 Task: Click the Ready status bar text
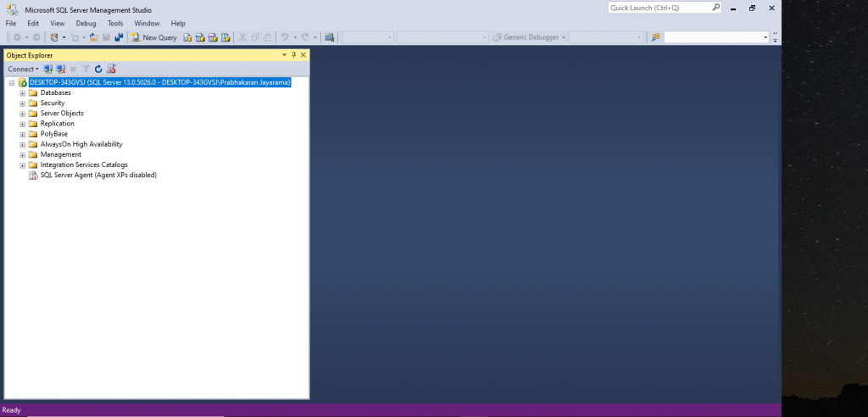coord(11,410)
